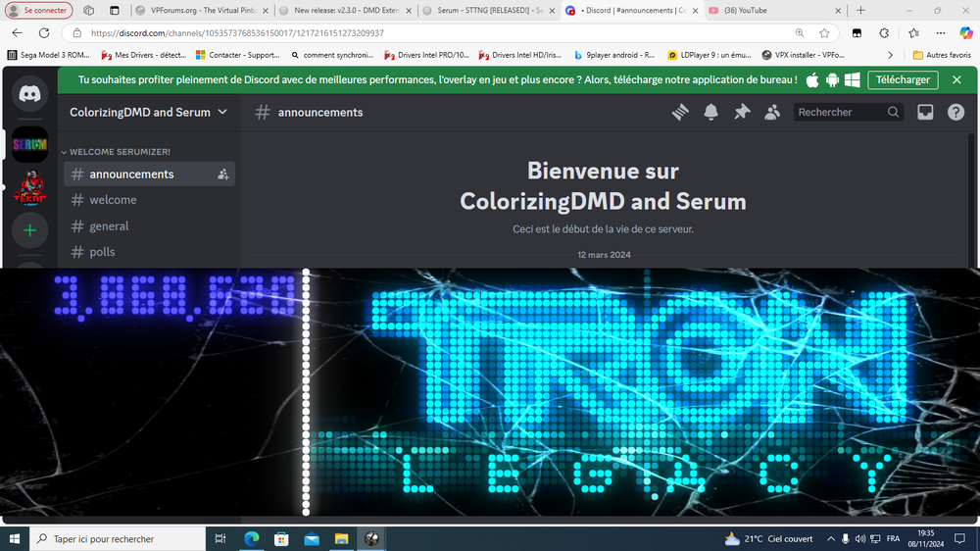
Task: Open browser workspaces icon
Action: [x=89, y=10]
